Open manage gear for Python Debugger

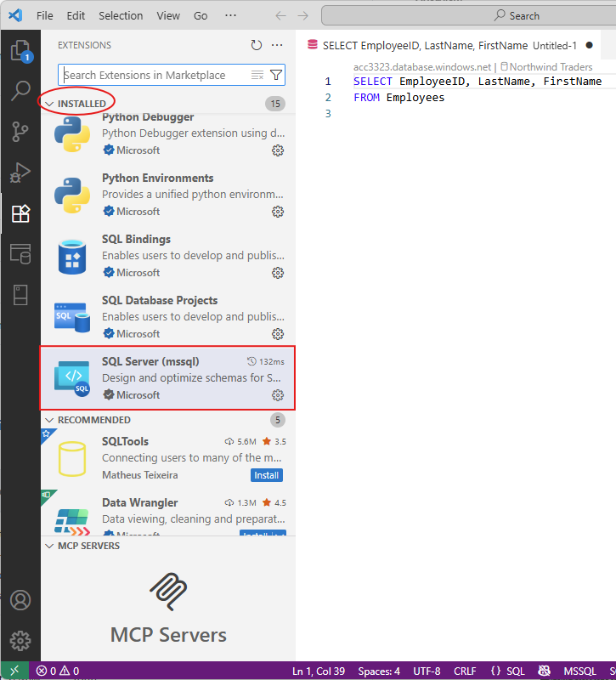pyautogui.click(x=278, y=150)
